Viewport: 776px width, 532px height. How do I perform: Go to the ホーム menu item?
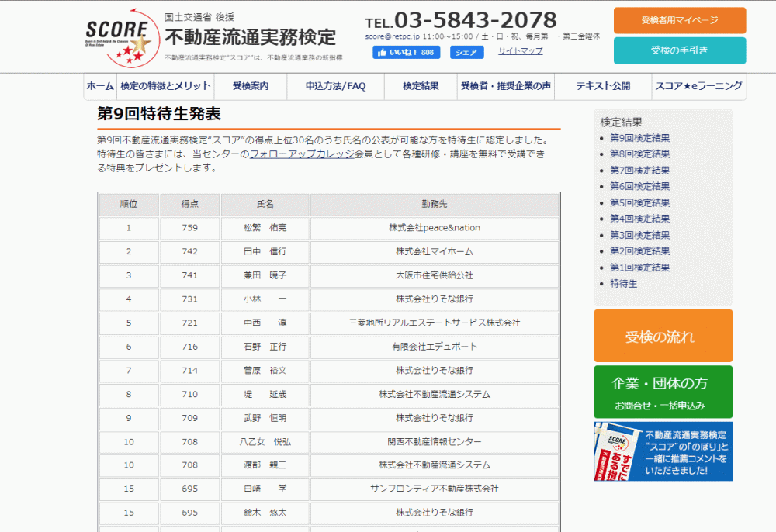point(100,87)
